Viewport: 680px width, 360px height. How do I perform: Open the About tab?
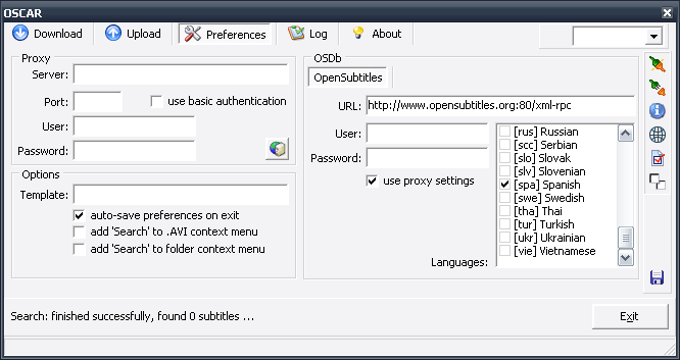tap(376, 33)
